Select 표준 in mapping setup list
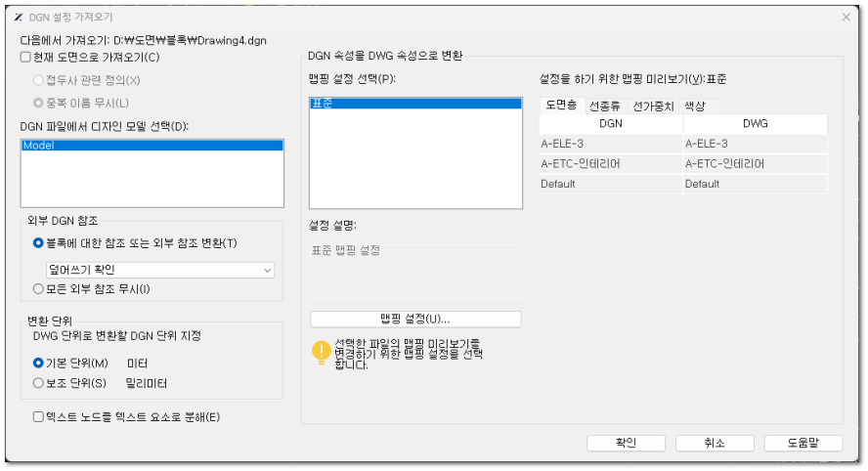 coord(415,104)
